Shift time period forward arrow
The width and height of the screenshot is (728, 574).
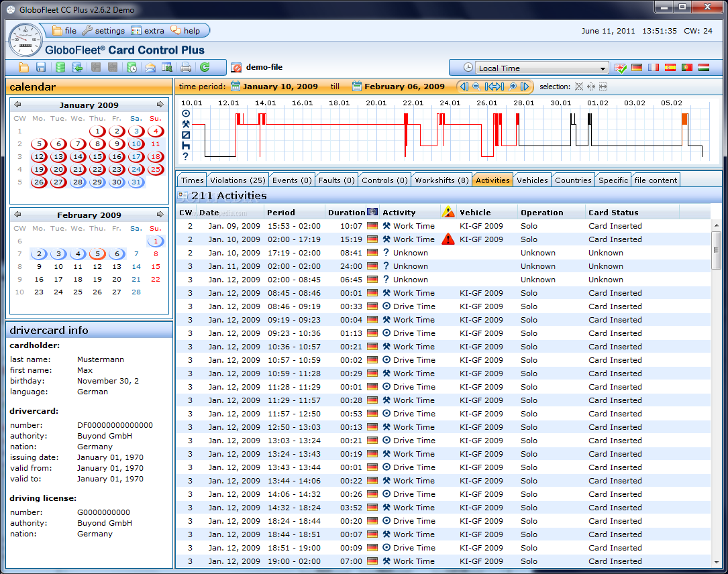click(x=525, y=87)
